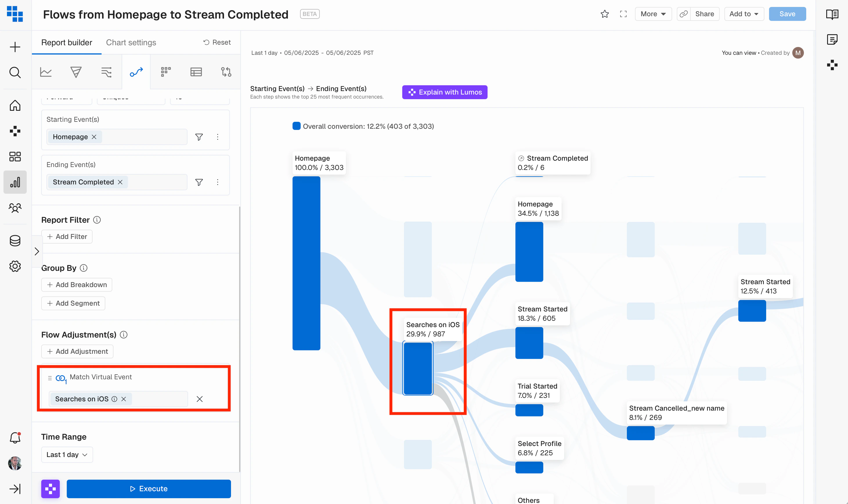Open the notifications bell
Screen dimensions: 848x504
click(x=15, y=437)
